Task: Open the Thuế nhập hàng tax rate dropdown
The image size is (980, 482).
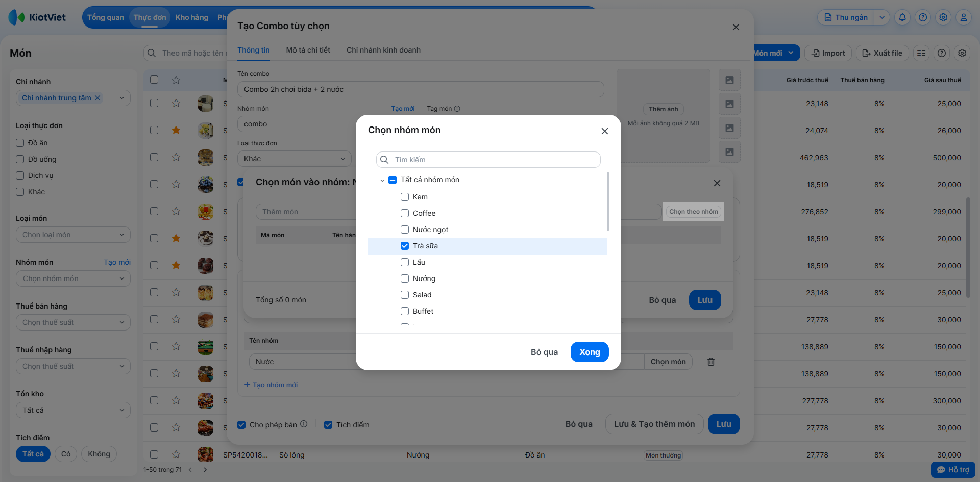Action: point(73,366)
